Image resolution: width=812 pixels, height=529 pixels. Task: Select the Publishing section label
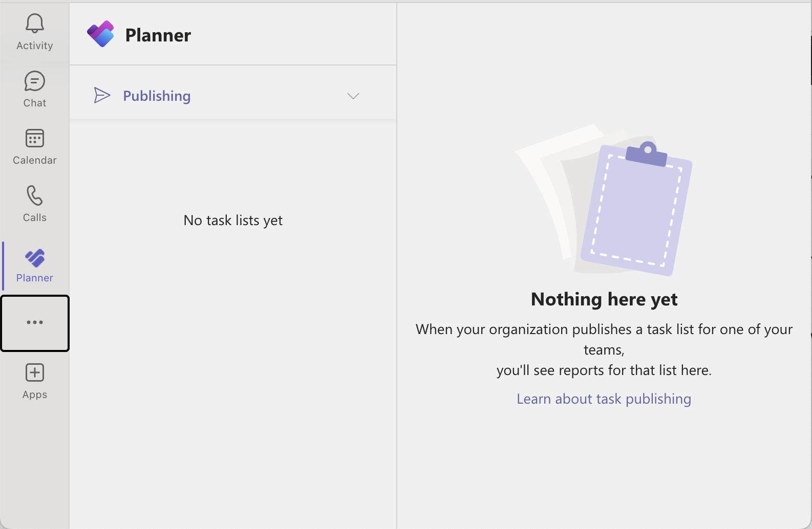[x=157, y=96]
